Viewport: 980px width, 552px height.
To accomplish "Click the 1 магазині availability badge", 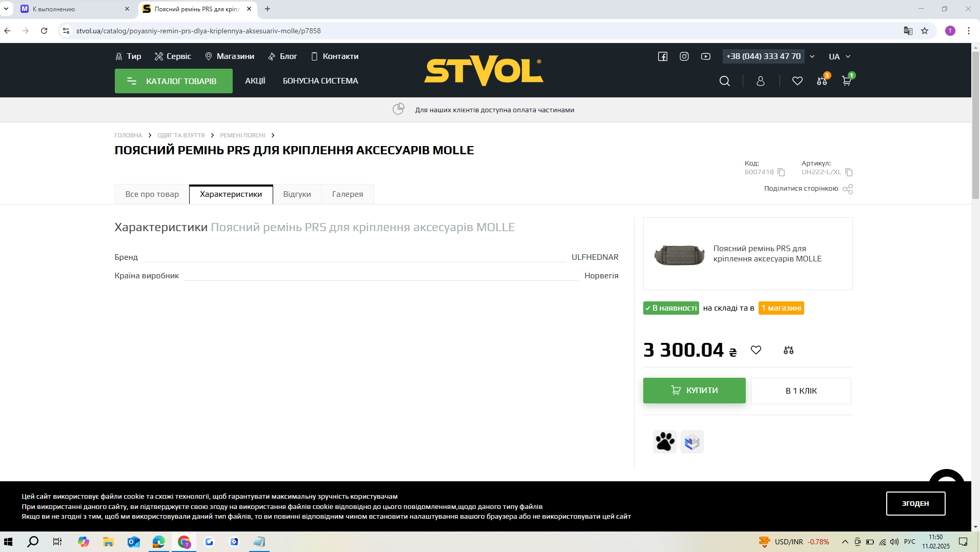I will (781, 308).
